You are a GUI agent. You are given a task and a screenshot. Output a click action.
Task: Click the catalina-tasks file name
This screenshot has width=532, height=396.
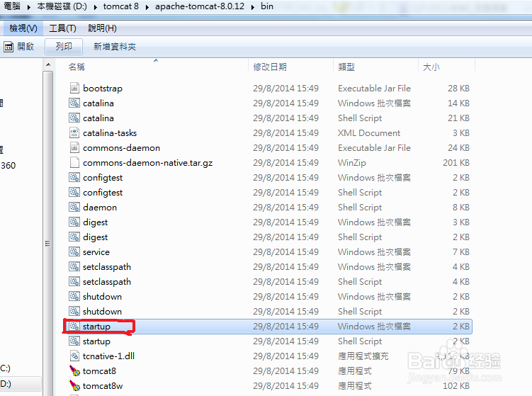pyautogui.click(x=110, y=132)
